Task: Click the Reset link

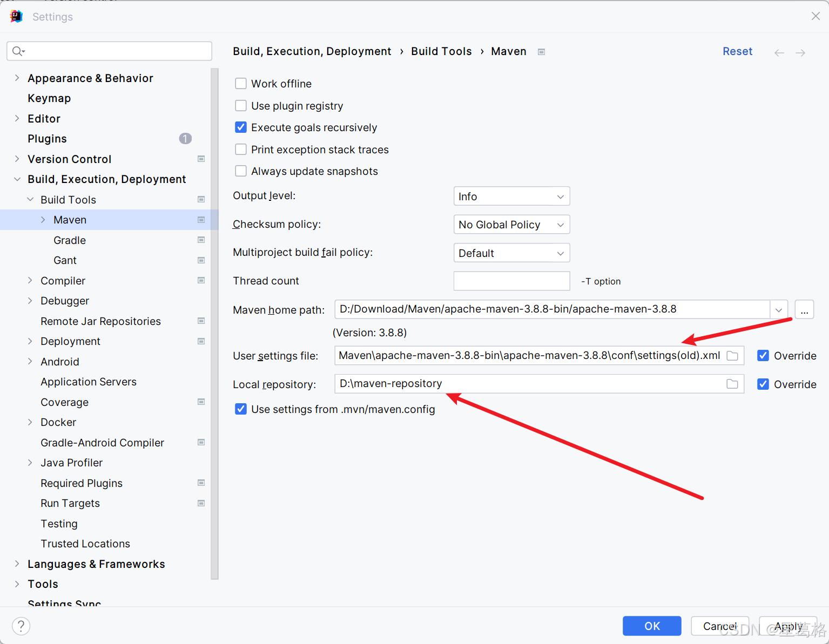Action: [x=737, y=51]
